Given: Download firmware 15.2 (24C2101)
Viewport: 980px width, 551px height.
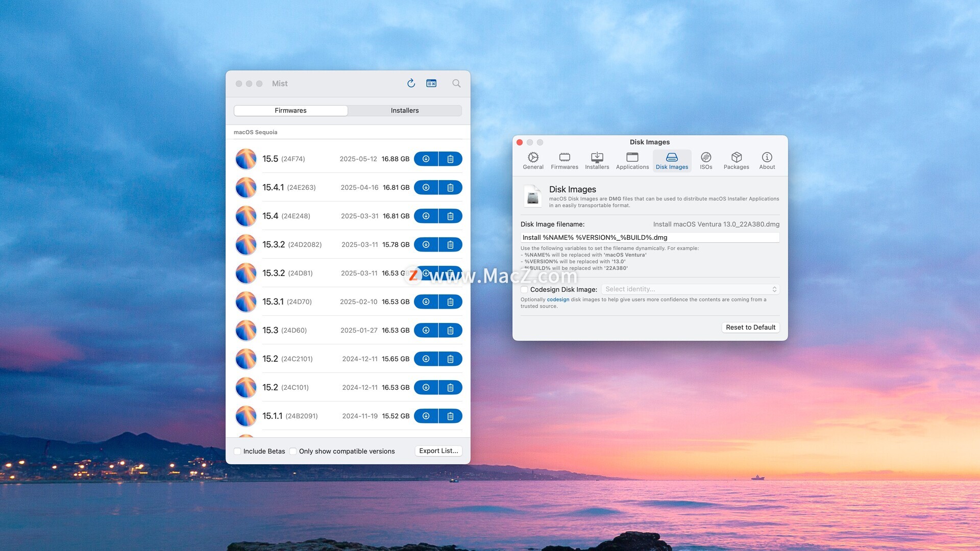Looking at the screenshot, I should click(426, 359).
